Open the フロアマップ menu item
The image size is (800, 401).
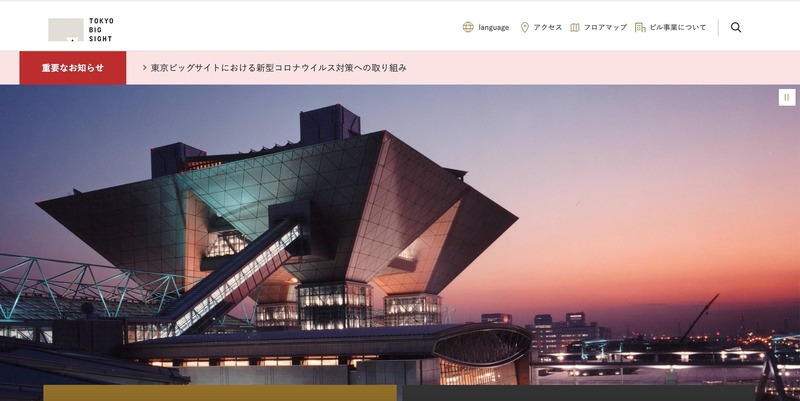(x=605, y=28)
